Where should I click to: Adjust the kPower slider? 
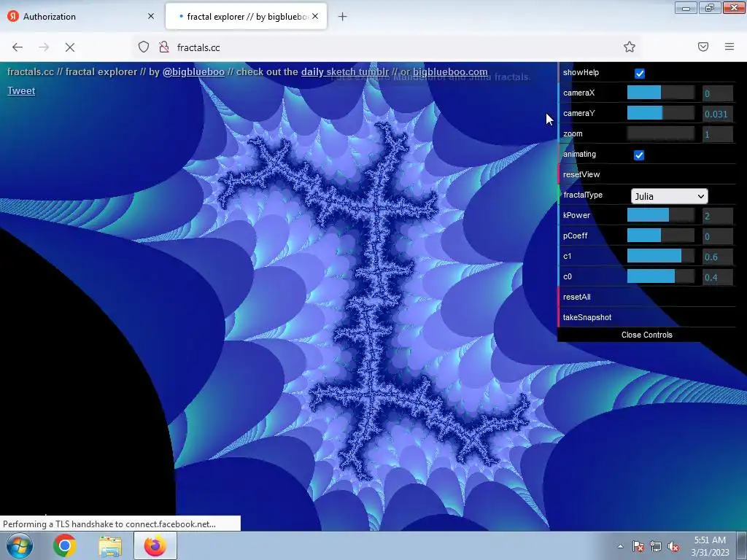(660, 215)
